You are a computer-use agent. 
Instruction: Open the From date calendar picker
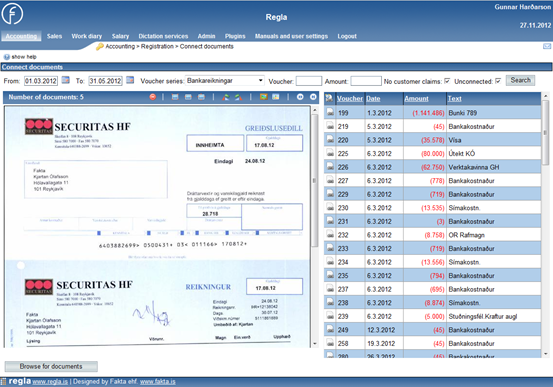(x=66, y=80)
